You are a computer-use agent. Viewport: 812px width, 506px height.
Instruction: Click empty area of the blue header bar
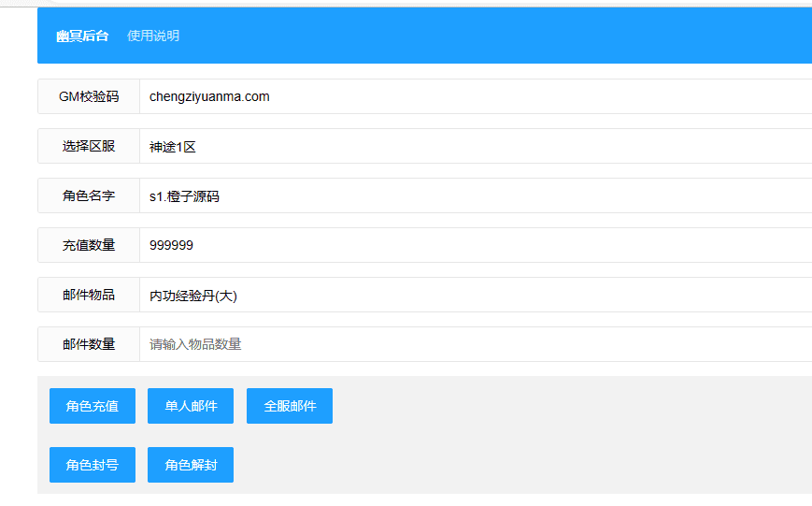(514, 36)
